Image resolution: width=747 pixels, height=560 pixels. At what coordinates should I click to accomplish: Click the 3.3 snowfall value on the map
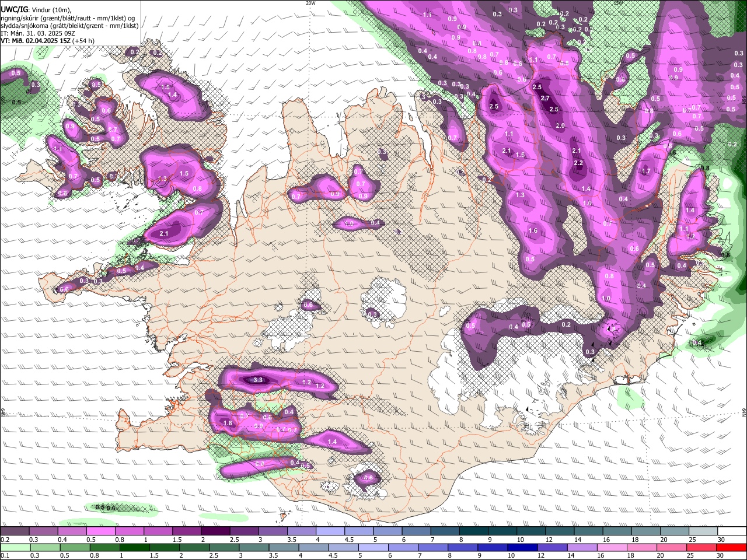point(259,380)
